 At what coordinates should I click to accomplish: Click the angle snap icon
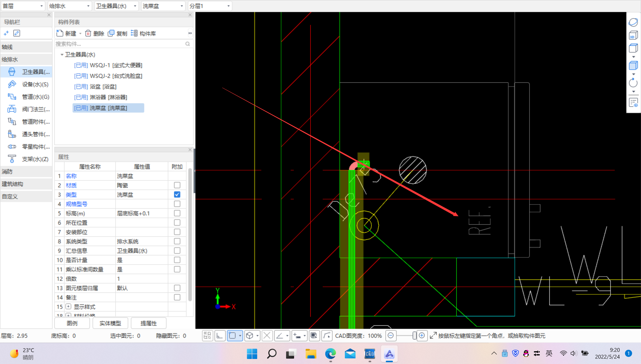(x=280, y=336)
